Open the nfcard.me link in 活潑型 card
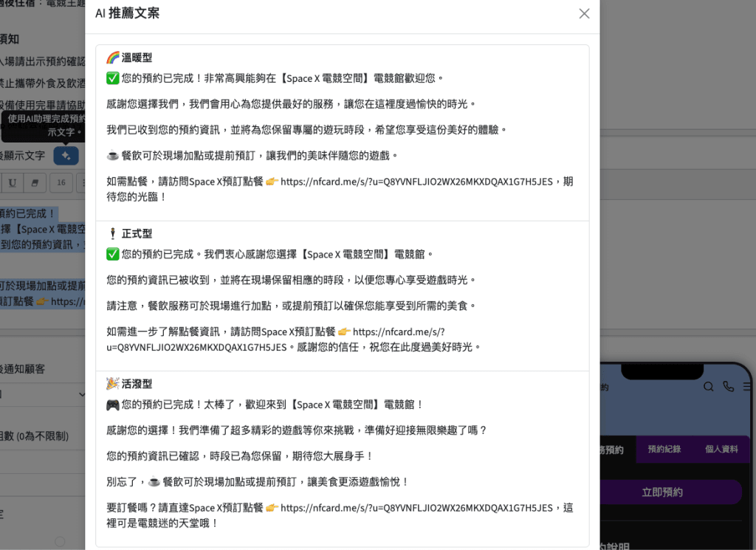The image size is (756, 550). (x=416, y=508)
